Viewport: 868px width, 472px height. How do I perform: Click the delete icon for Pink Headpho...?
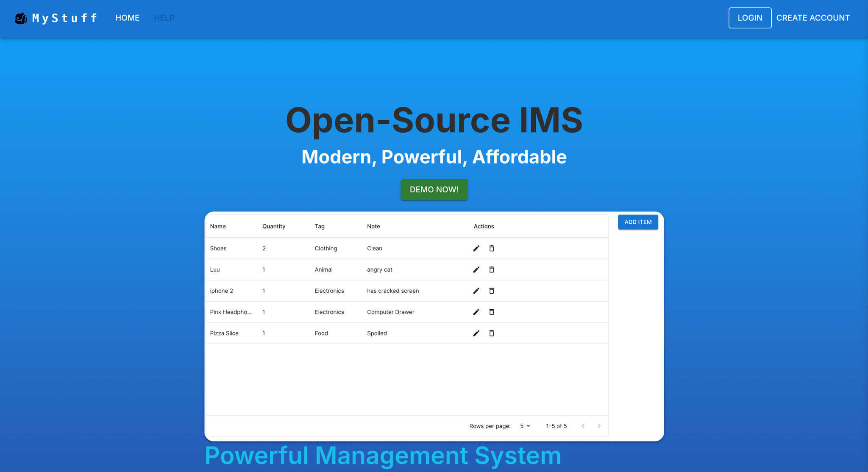coord(492,311)
